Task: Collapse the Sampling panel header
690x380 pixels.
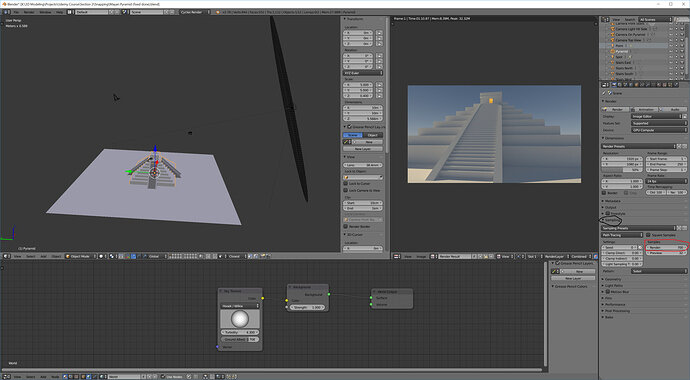Action: (611, 219)
